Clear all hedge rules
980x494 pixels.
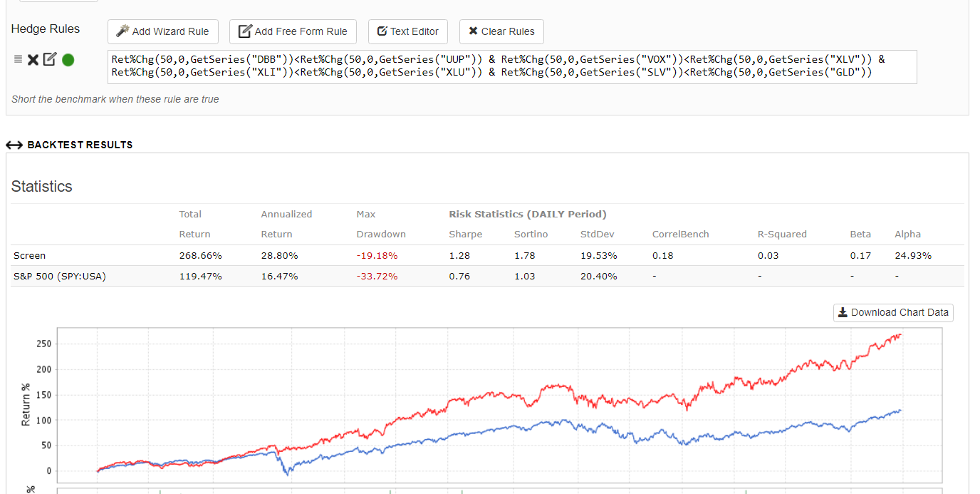[x=501, y=31]
